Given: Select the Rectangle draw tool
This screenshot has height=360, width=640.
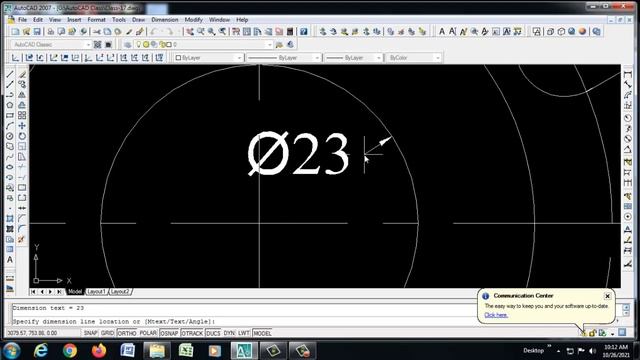Looking at the screenshot, I should pos(10,116).
